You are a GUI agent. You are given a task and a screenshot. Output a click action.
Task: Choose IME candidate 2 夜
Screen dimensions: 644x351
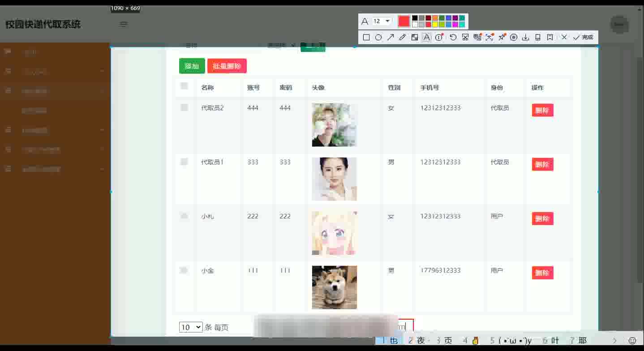click(x=416, y=341)
